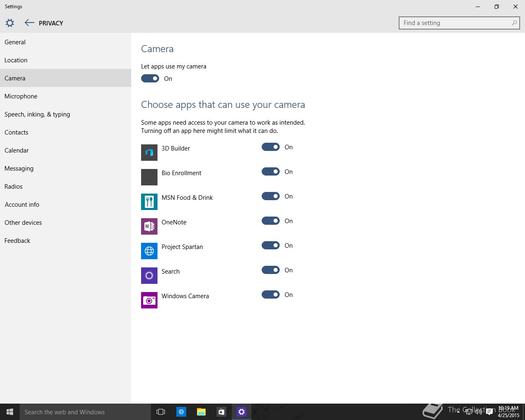Show hidden tray icons arrow

[458, 412]
